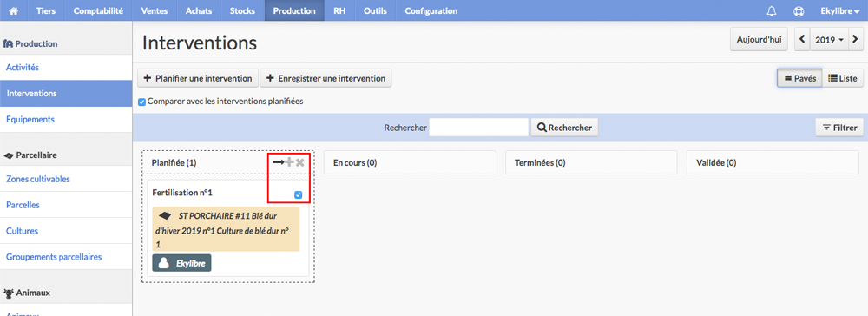Open the RH menu
868x316 pixels.
click(339, 10)
